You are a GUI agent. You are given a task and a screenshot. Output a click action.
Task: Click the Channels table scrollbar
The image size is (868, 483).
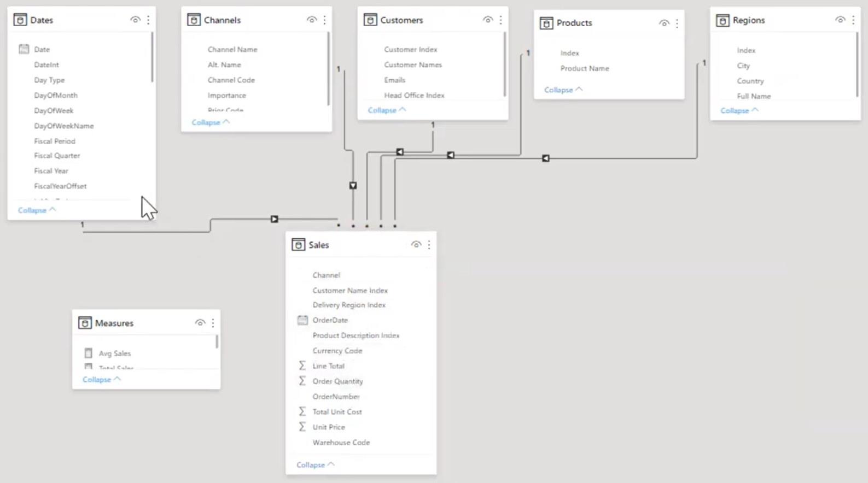tap(328, 68)
